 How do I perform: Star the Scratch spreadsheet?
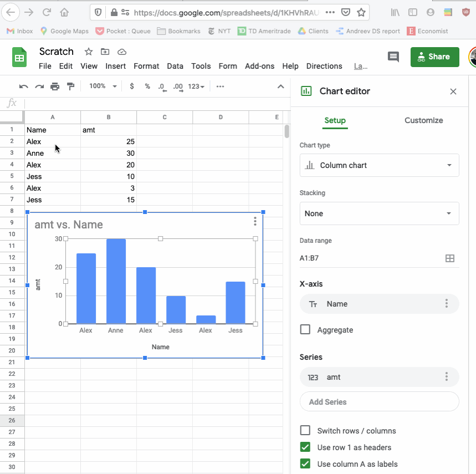pyautogui.click(x=88, y=52)
